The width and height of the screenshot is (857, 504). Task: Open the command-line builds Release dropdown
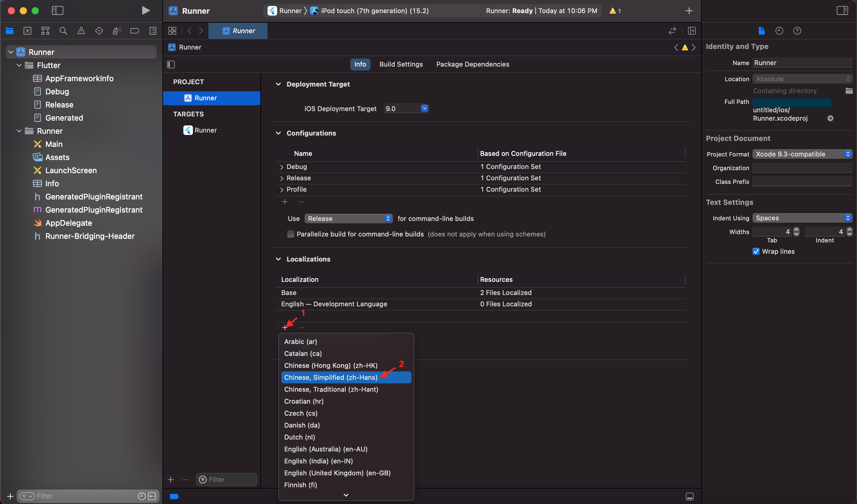(x=348, y=218)
